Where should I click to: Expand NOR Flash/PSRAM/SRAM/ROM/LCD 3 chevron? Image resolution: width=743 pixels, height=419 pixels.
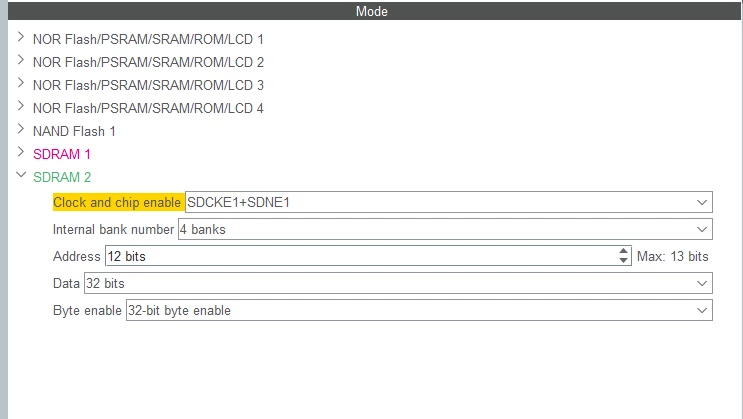point(20,83)
